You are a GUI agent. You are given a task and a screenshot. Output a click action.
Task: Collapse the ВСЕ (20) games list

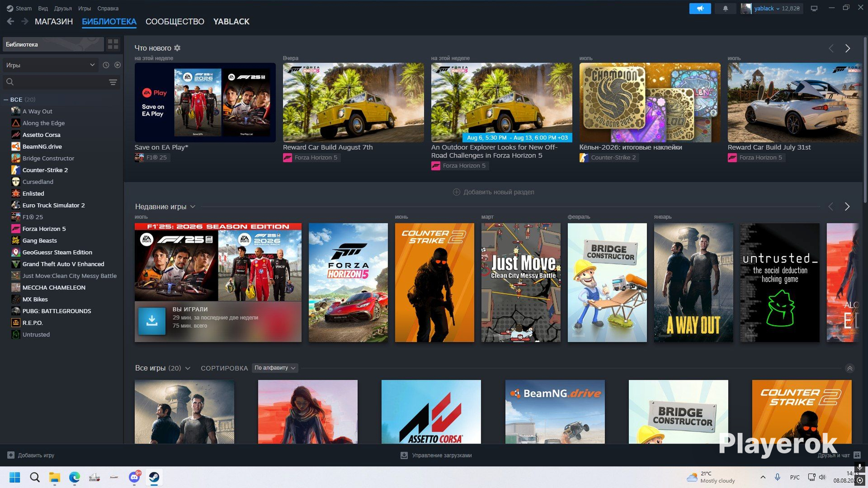(x=6, y=100)
